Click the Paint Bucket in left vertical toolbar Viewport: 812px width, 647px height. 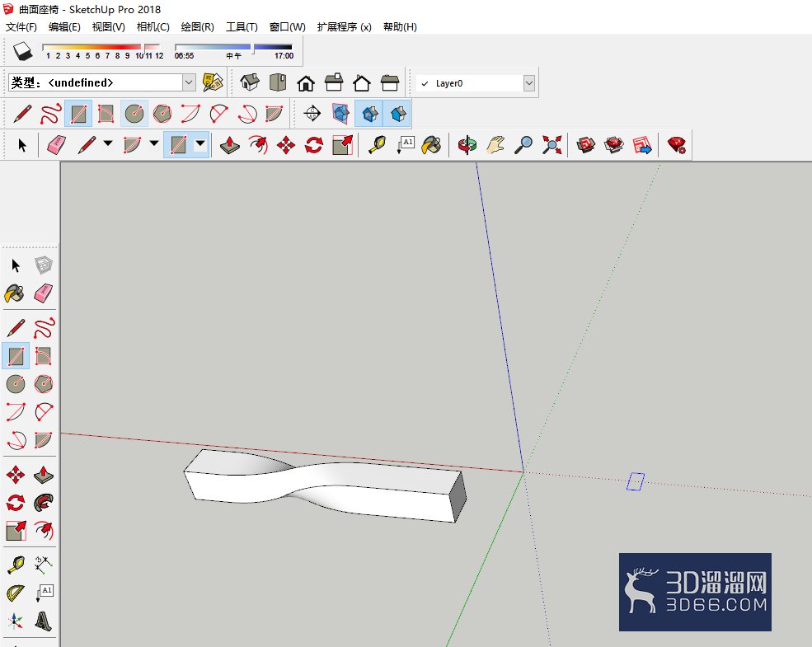click(15, 293)
